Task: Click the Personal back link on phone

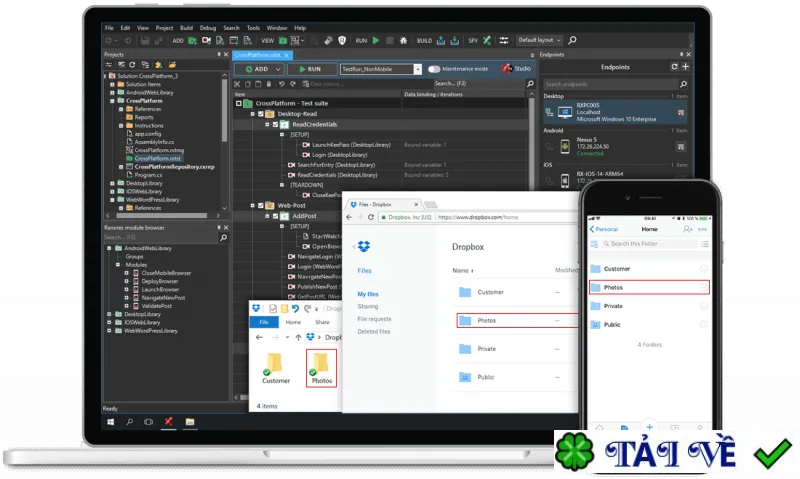Action: click(x=604, y=230)
